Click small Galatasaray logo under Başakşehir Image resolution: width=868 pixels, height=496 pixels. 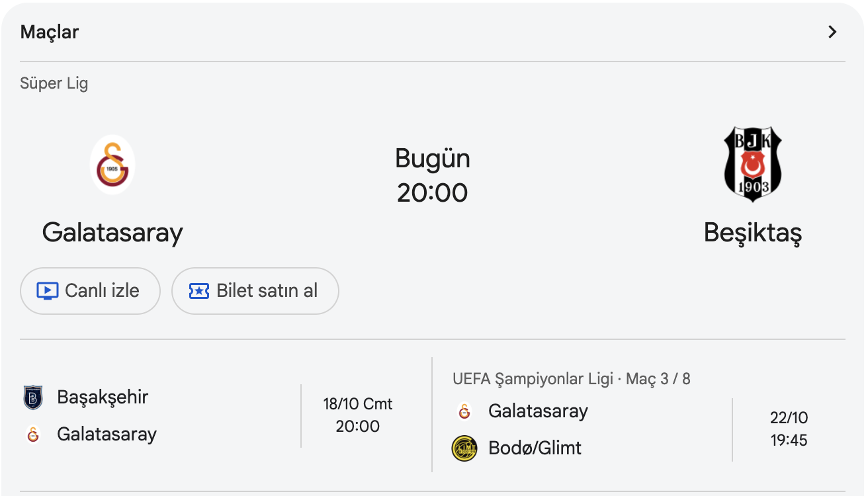point(33,434)
